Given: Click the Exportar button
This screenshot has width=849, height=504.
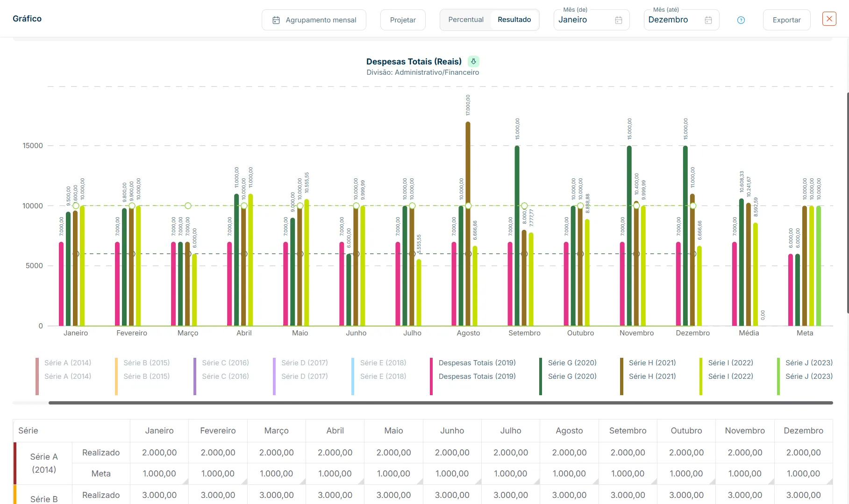Looking at the screenshot, I should pos(787,20).
